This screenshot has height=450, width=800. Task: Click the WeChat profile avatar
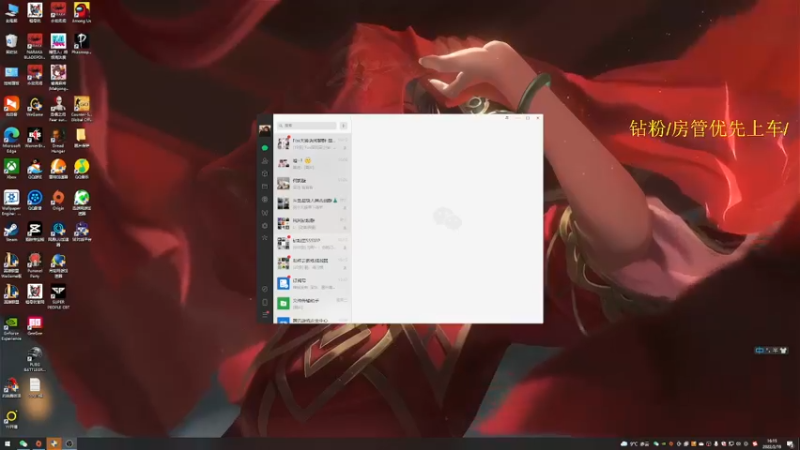click(x=264, y=130)
